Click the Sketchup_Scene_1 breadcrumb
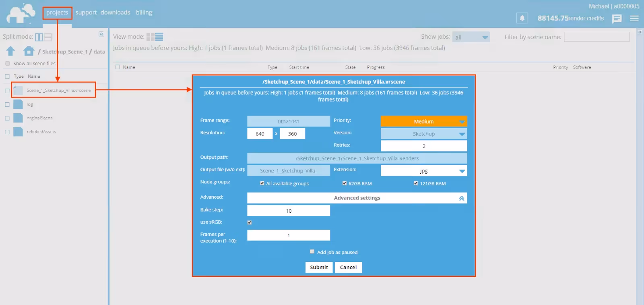 [x=65, y=52]
